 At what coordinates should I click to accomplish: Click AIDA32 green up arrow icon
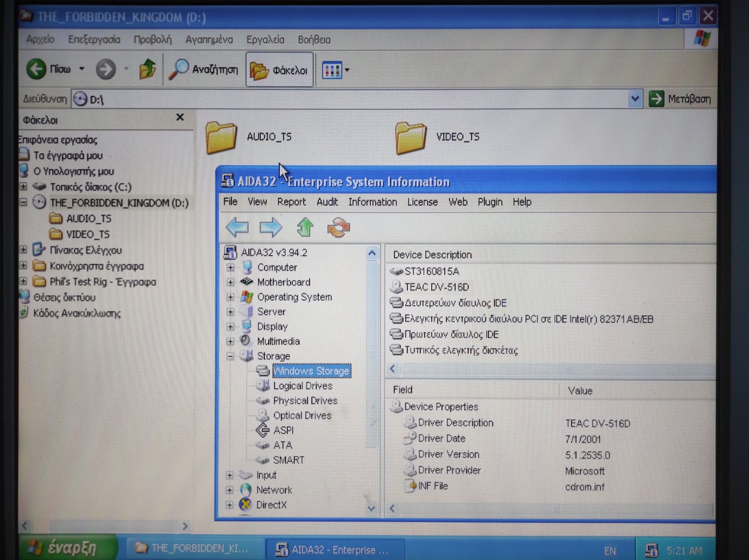click(x=305, y=227)
